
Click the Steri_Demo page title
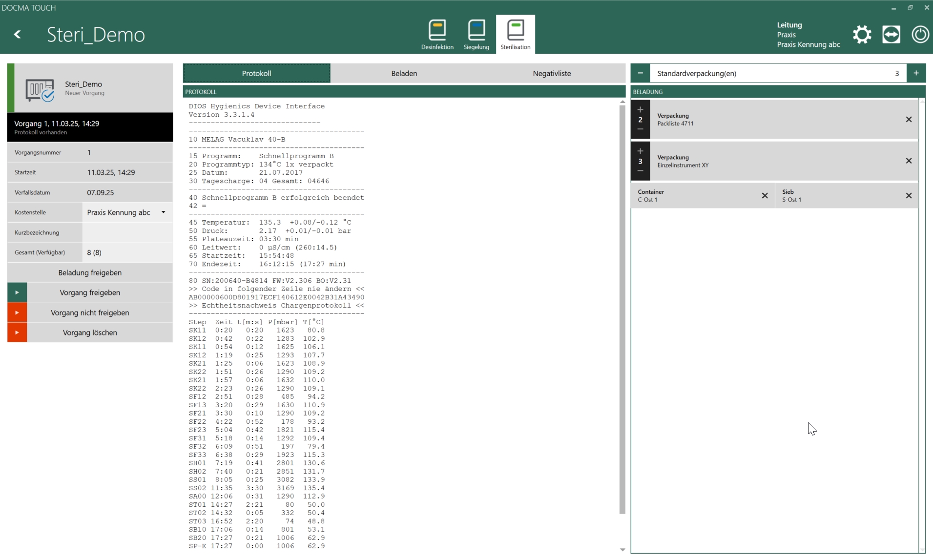point(96,34)
